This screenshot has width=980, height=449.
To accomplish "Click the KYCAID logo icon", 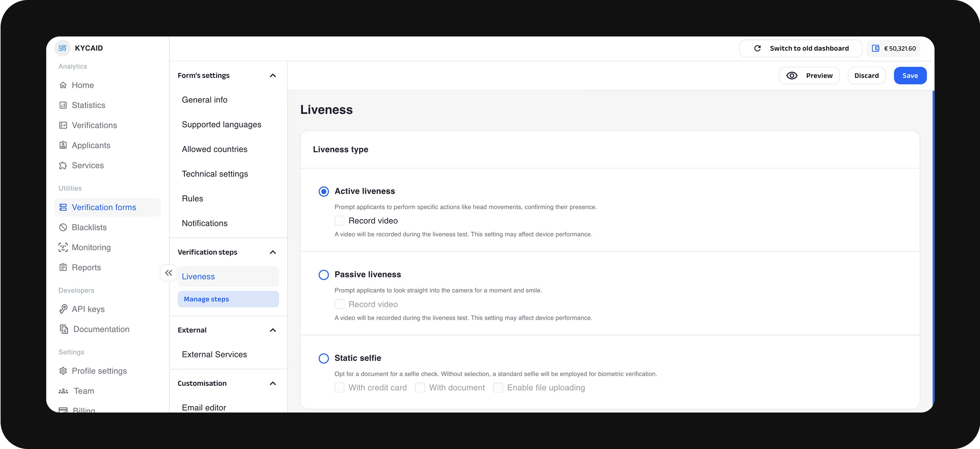I will tap(62, 48).
